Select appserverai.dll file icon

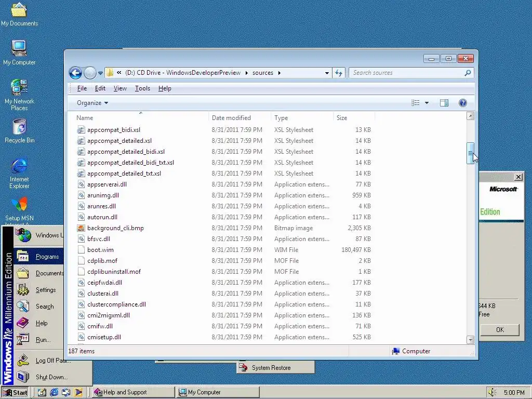(81, 184)
